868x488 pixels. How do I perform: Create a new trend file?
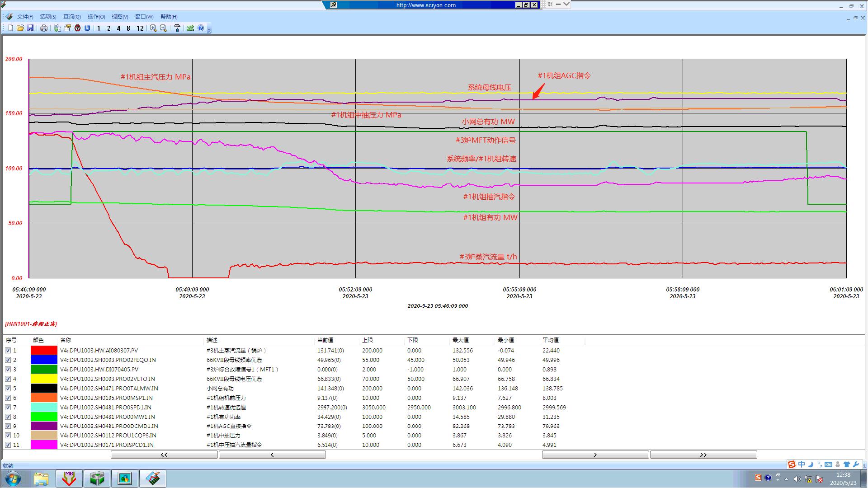(x=10, y=28)
